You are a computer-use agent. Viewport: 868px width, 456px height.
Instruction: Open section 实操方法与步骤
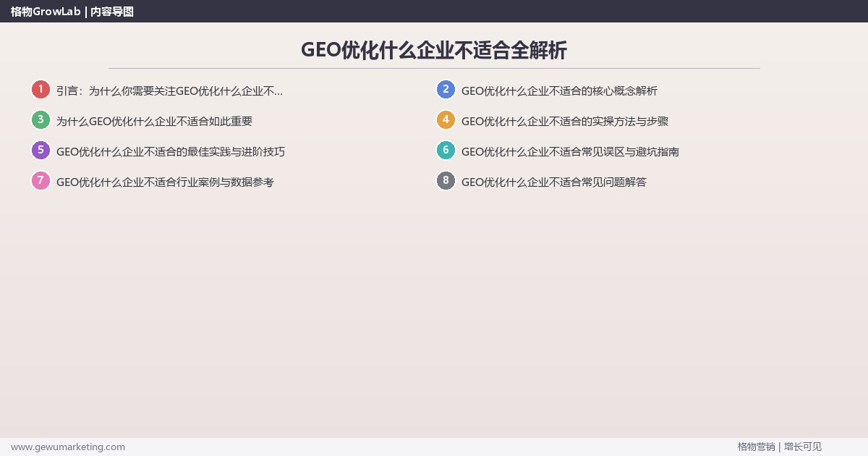pyautogui.click(x=565, y=121)
